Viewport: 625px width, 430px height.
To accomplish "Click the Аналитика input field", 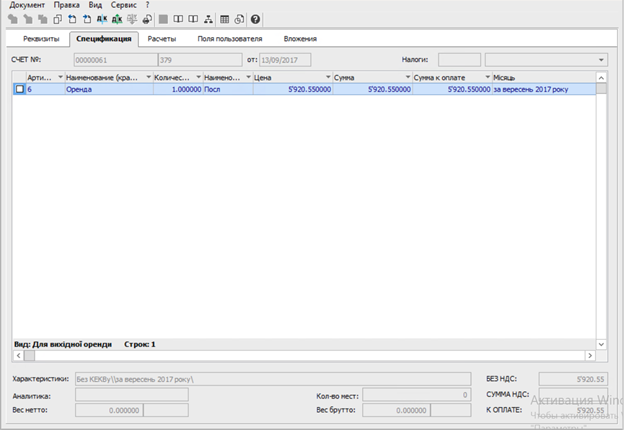I will [x=132, y=395].
